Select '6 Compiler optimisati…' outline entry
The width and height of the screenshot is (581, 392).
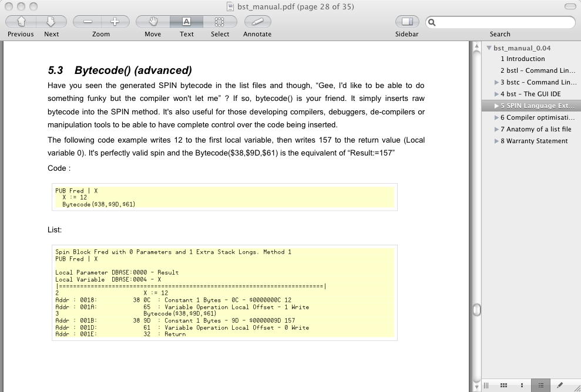pos(538,117)
